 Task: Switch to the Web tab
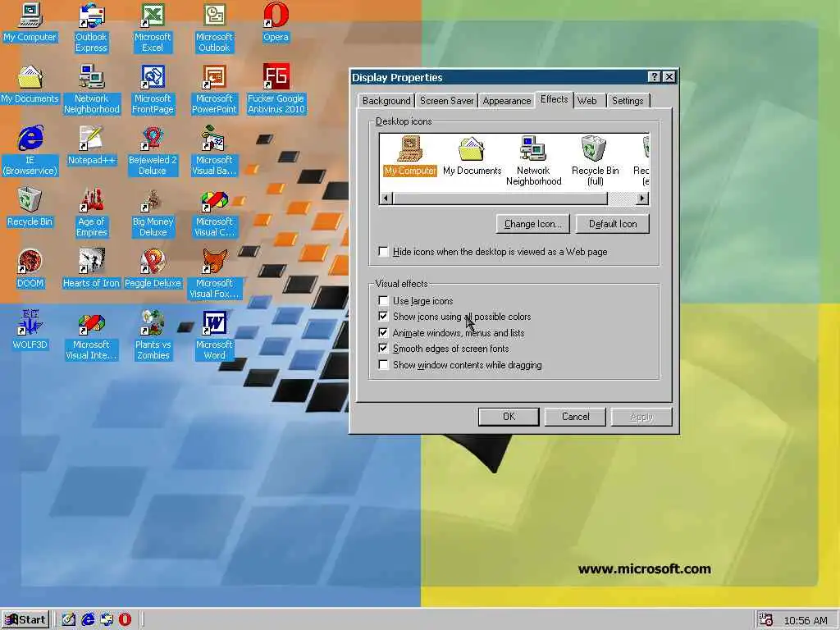coord(587,101)
